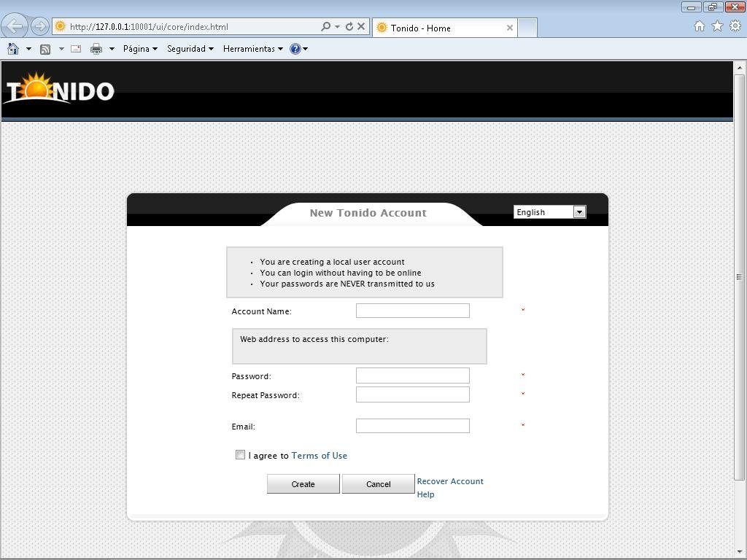Click the blue Help question mark icon
The width and height of the screenshot is (747, 560).
pos(295,49)
